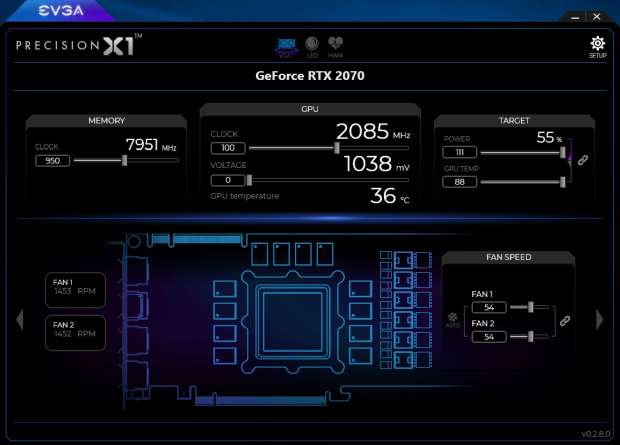Click the 2085 MHz GPU clock value

[373, 131]
